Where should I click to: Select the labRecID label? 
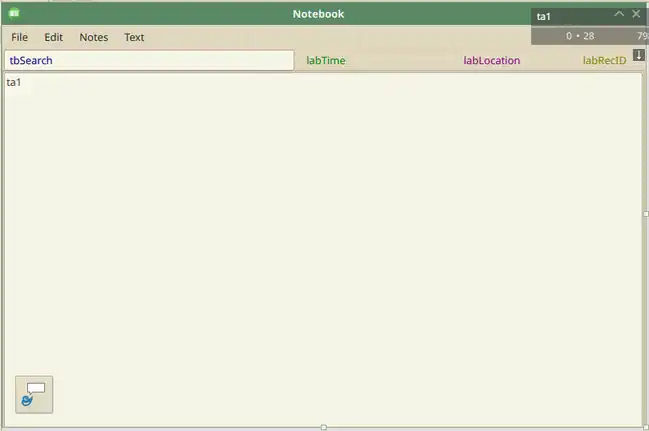[x=604, y=60]
